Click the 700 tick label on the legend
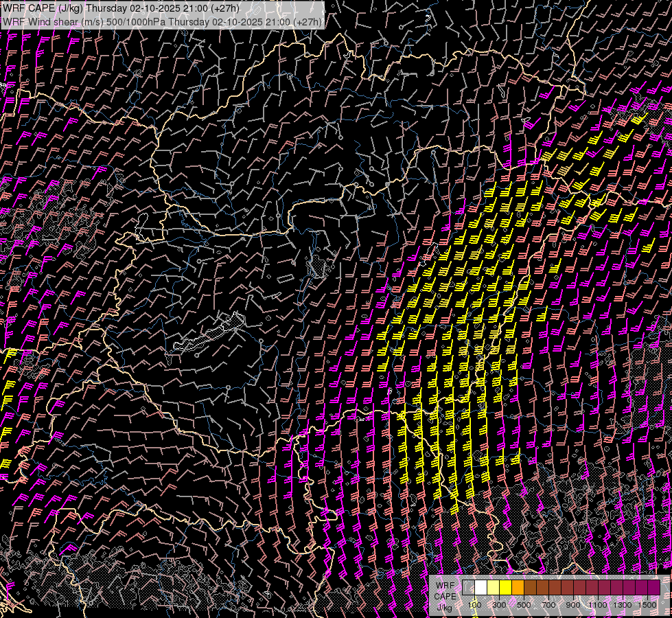672x618 pixels. [x=548, y=604]
